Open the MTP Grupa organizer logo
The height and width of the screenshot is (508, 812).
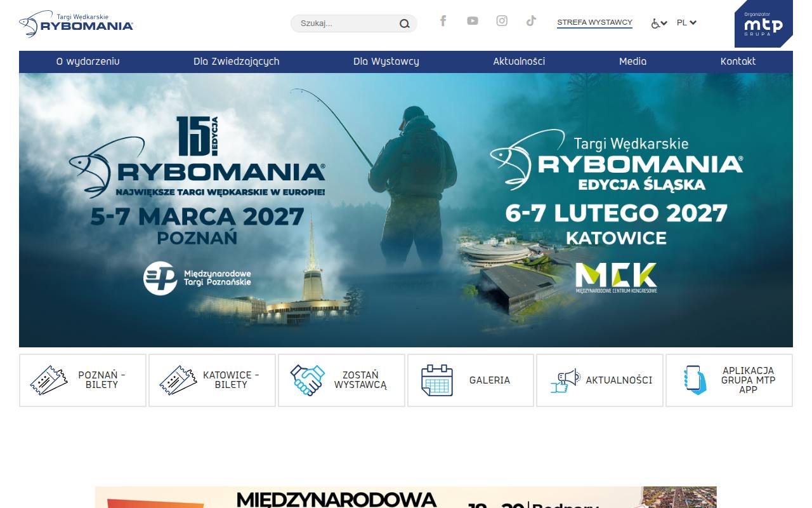point(764,24)
